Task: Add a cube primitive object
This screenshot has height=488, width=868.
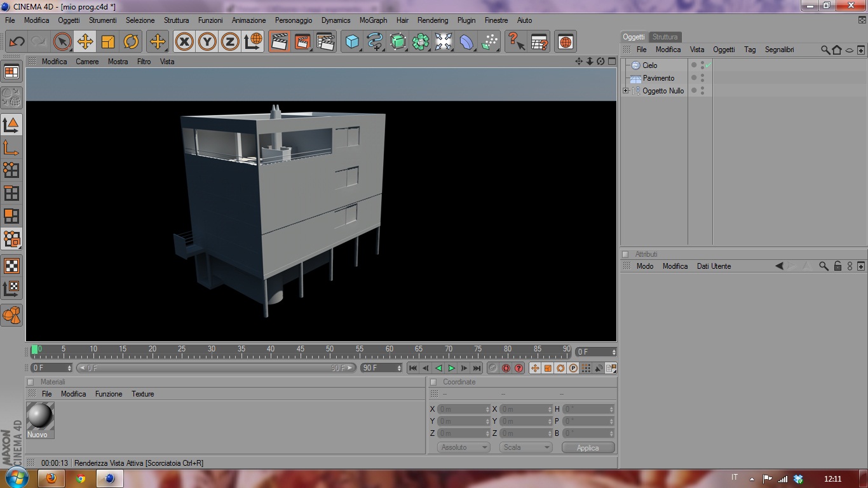Action: (351, 42)
